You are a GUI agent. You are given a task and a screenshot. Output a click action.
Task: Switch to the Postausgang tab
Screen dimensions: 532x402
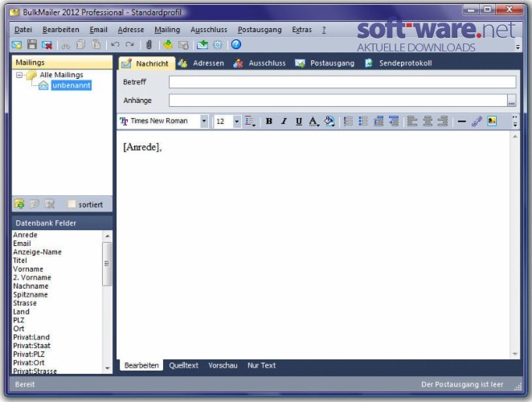[x=325, y=64]
